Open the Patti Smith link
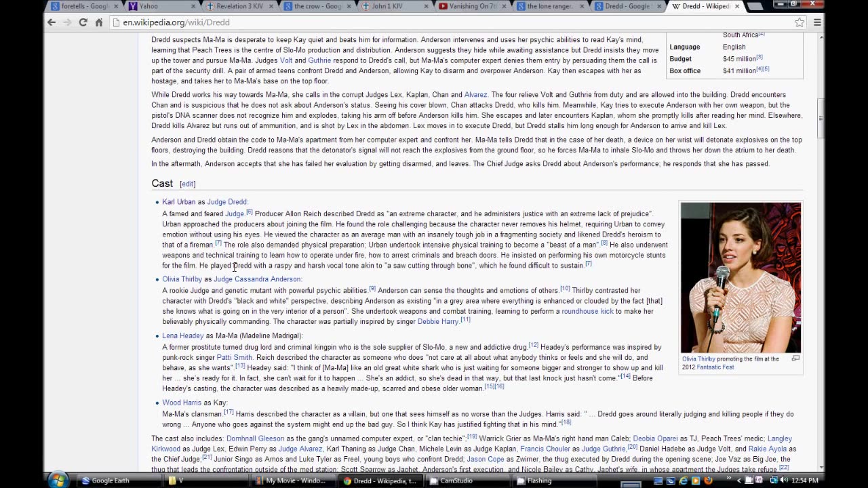 [x=234, y=358]
